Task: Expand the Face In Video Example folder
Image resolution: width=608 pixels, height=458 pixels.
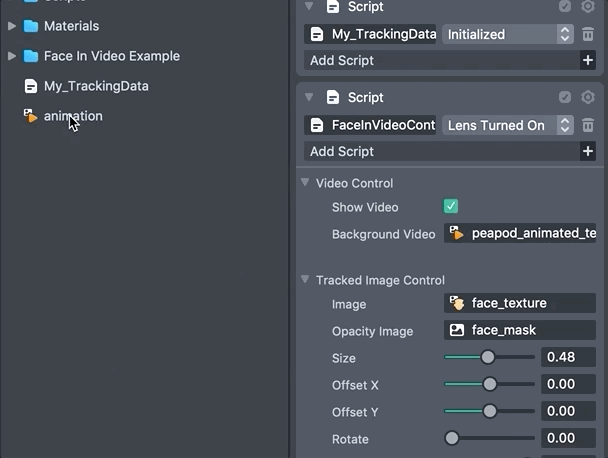Action: [x=12, y=56]
